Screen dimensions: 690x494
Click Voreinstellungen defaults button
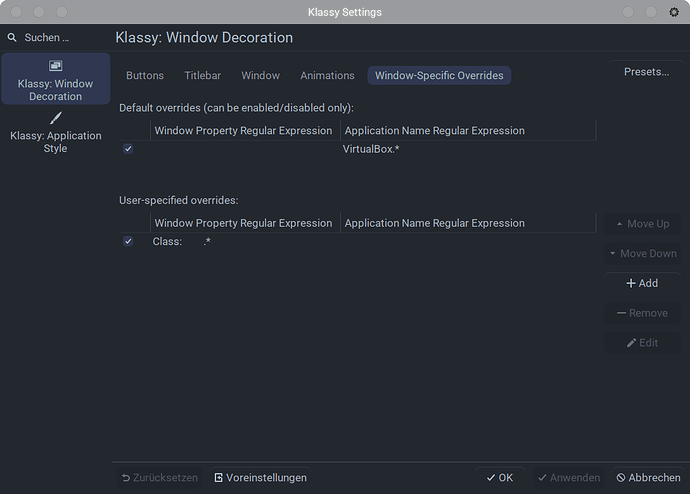(x=260, y=478)
